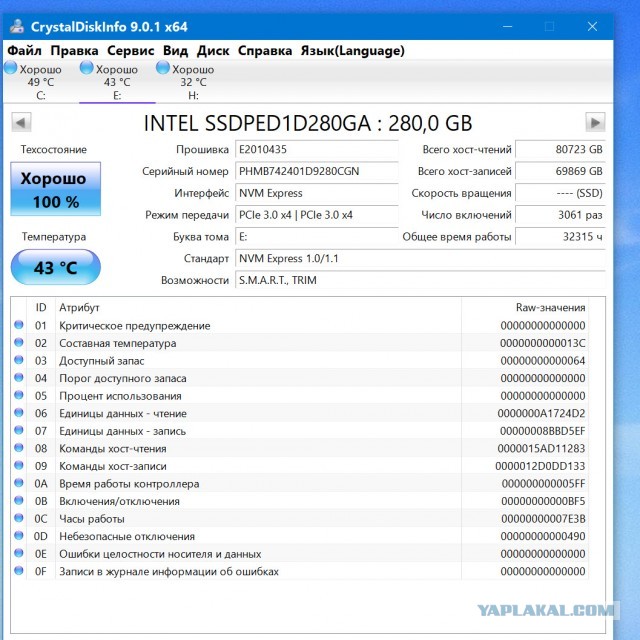Click status dot for attribute 07
Image resolution: width=640 pixels, height=640 pixels.
(x=19, y=430)
